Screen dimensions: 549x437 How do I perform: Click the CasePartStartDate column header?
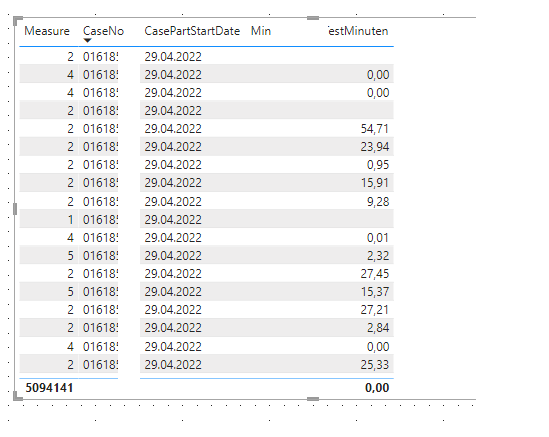192,31
